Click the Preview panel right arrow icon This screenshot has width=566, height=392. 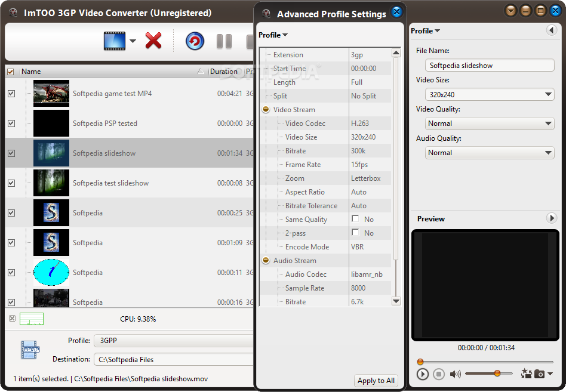click(x=551, y=218)
